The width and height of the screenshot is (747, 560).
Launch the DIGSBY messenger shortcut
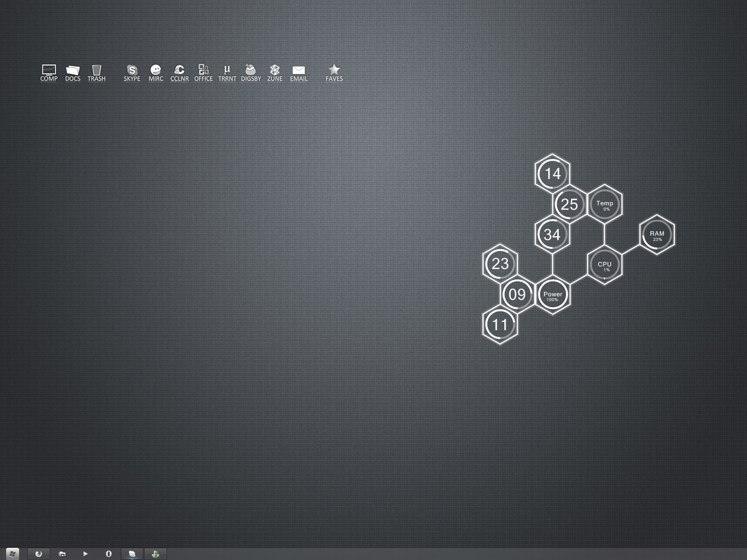[x=251, y=73]
